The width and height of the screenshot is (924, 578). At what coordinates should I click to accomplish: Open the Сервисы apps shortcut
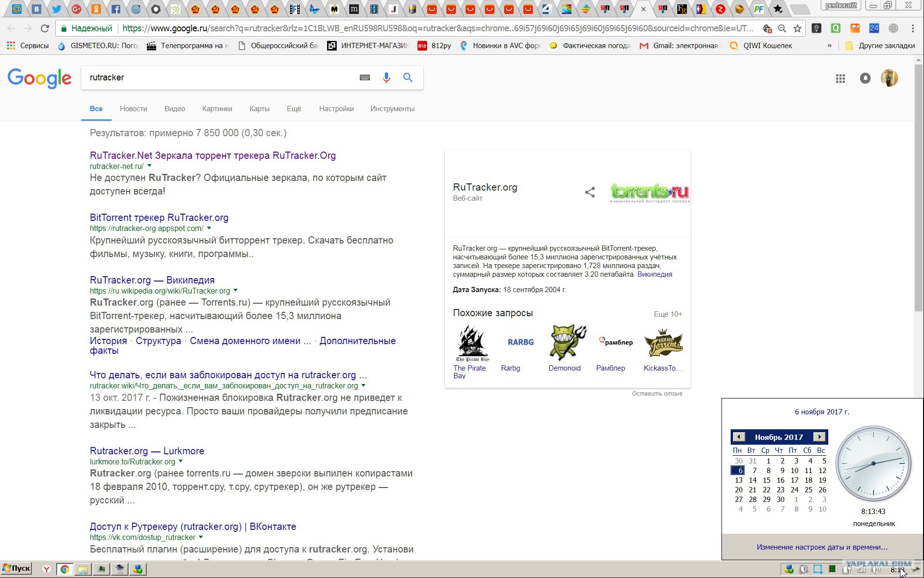[27, 46]
